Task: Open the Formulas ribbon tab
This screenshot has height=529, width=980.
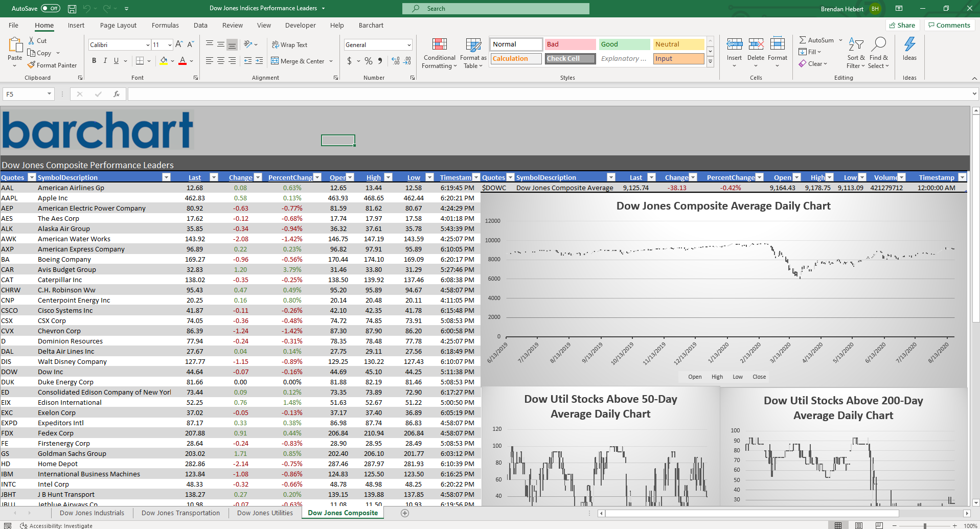Action: 165,25
